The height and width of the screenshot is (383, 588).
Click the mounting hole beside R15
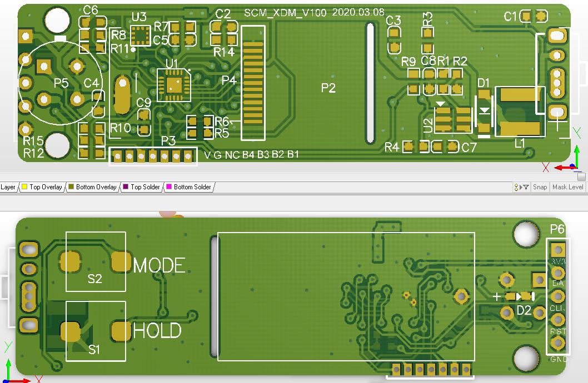[57, 144]
